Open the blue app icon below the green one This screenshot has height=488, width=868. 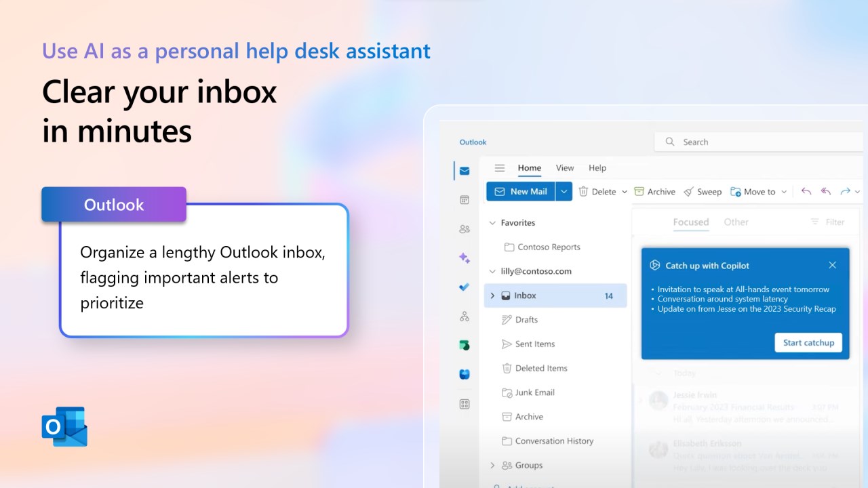click(465, 374)
